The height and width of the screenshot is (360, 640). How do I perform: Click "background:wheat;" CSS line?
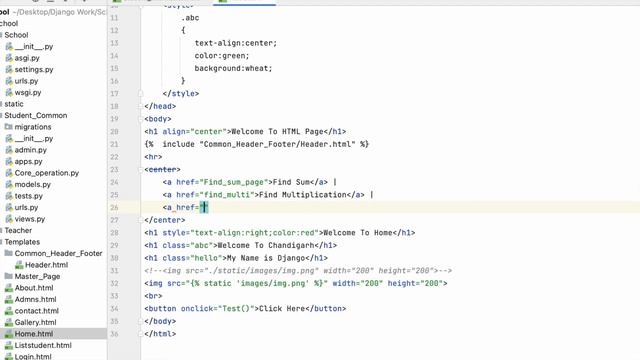tap(233, 68)
